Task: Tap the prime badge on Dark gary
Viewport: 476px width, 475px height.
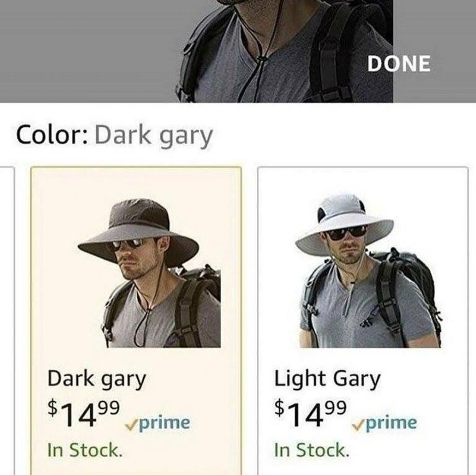Action: [x=158, y=423]
